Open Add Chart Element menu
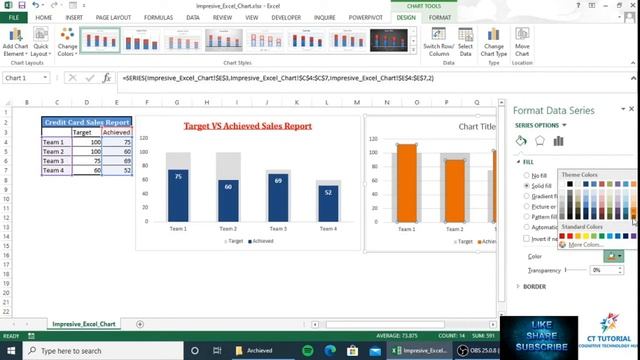The width and height of the screenshot is (640, 360). pos(15,42)
